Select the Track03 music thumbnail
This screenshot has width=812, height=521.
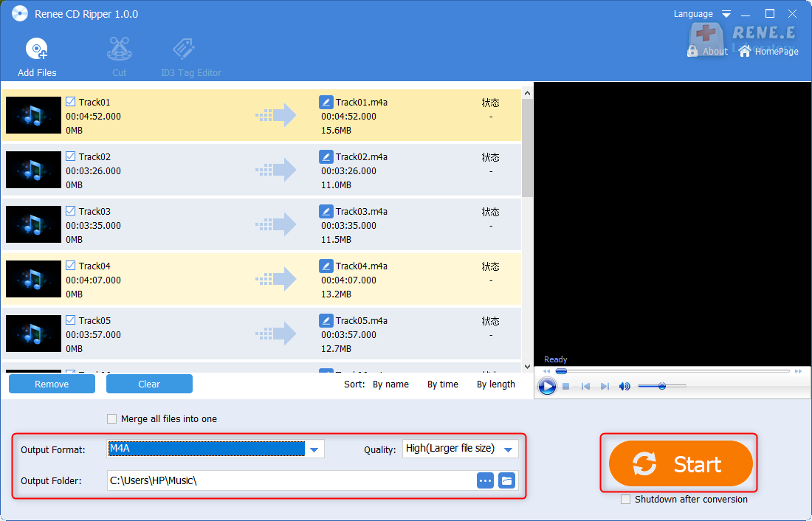(x=33, y=224)
